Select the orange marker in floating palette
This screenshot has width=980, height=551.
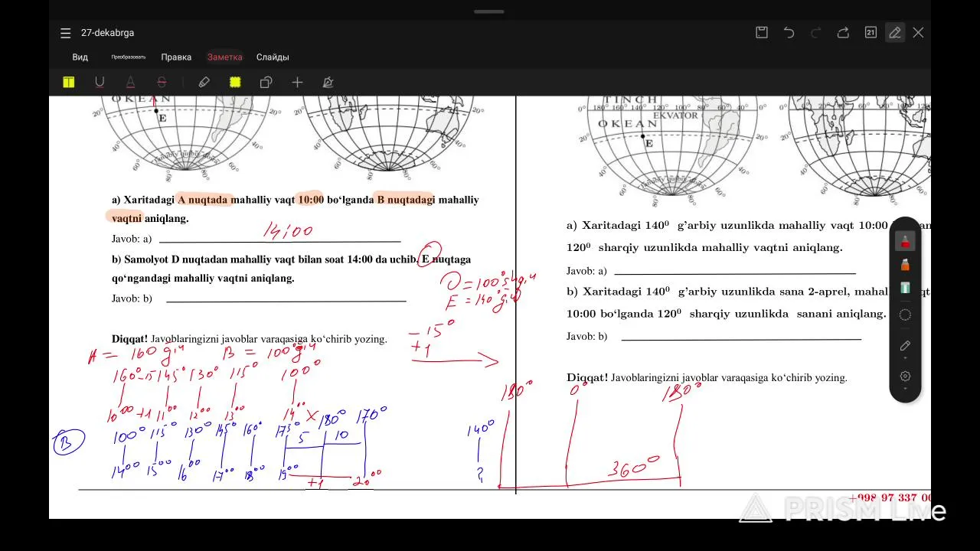coord(905,265)
